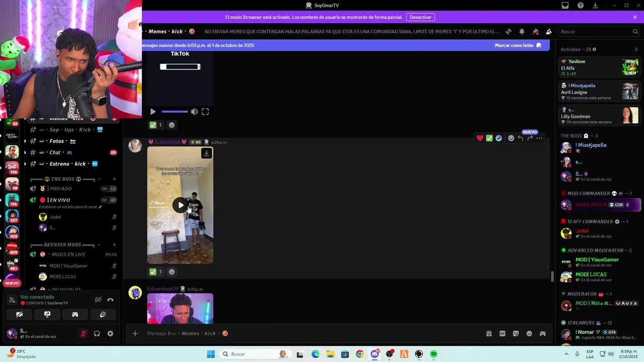
Task: Adjust the upper video's progress bar
Action: coord(175,112)
